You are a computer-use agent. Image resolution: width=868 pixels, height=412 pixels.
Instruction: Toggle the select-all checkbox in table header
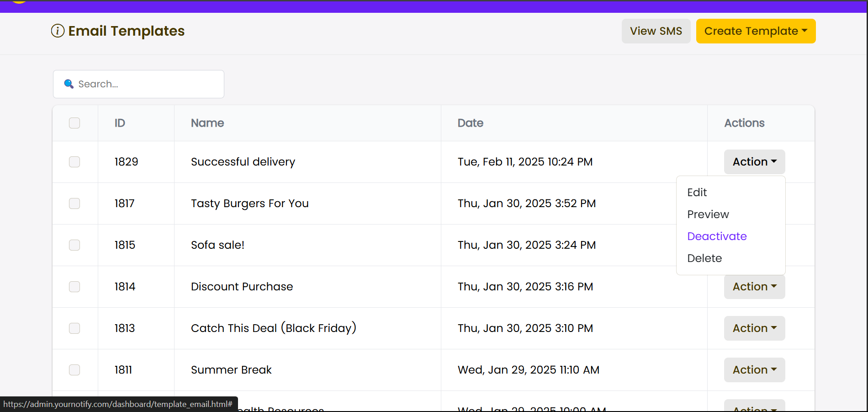coord(74,123)
